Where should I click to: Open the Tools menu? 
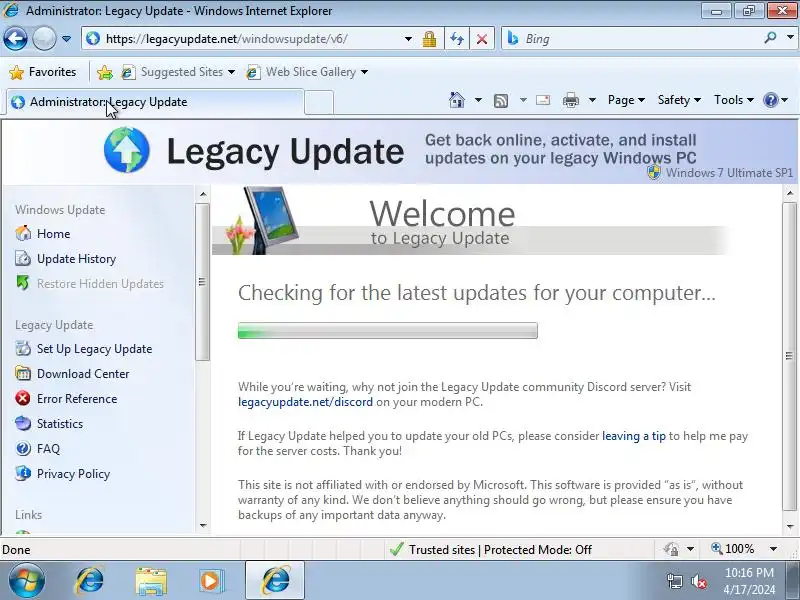[734, 100]
